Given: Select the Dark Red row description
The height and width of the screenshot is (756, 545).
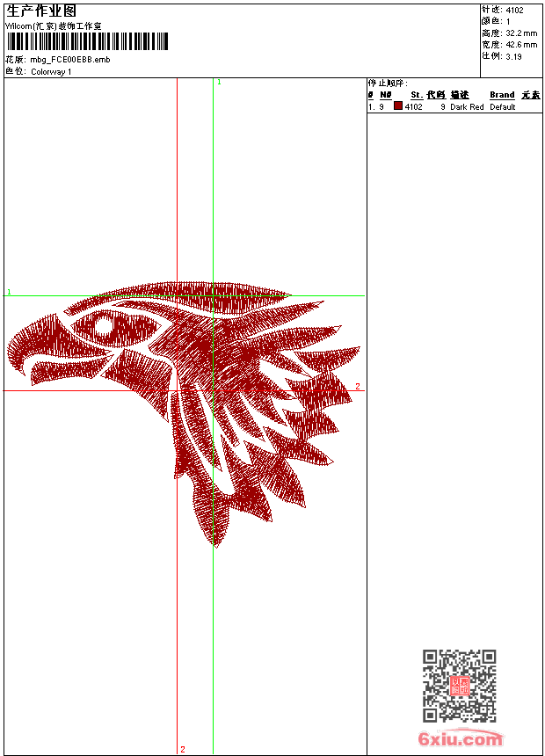Looking at the screenshot, I should [x=467, y=107].
